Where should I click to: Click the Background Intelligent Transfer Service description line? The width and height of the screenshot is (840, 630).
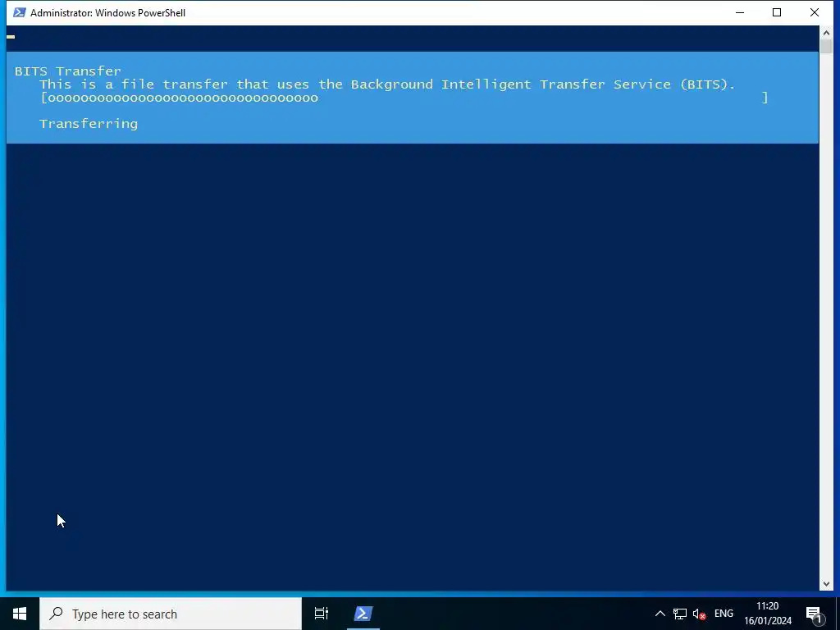[387, 84]
